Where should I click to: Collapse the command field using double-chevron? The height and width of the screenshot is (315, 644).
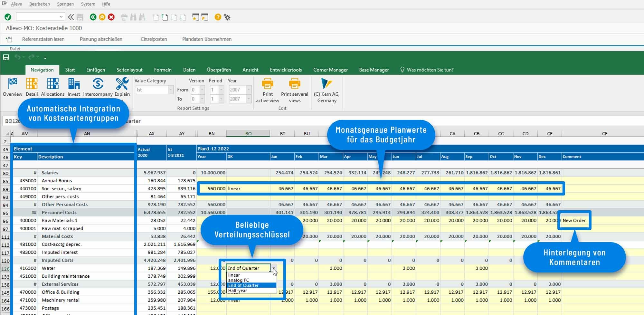pyautogui.click(x=71, y=17)
